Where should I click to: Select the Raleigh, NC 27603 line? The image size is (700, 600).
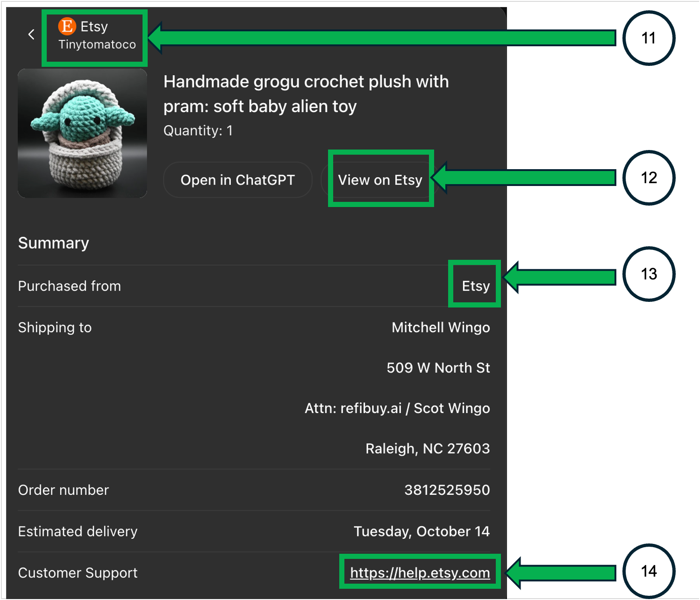(428, 449)
